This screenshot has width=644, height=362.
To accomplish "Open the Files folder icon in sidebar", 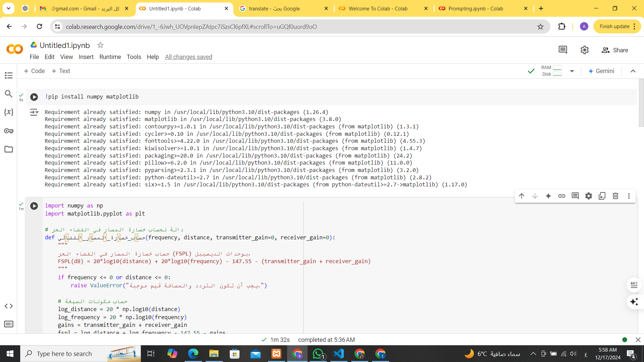I will point(9,149).
